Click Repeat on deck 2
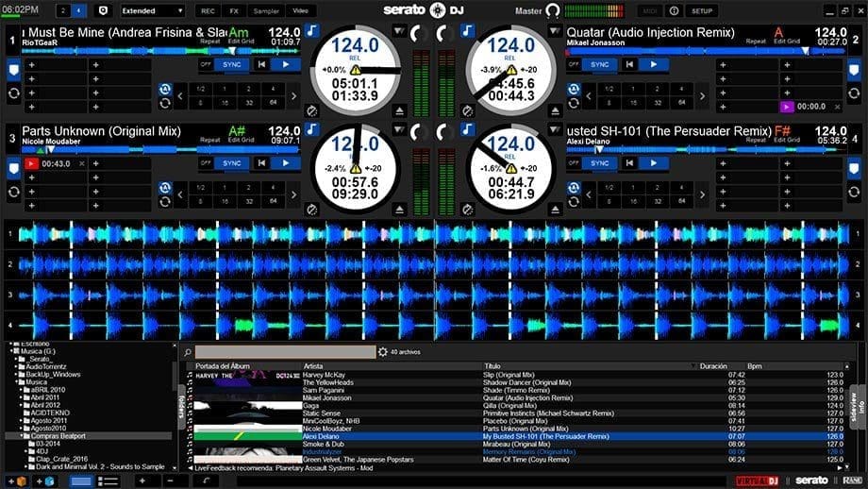The height and width of the screenshot is (489, 868). click(756, 41)
